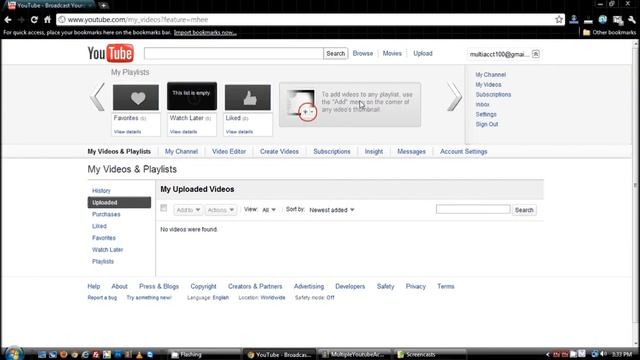Focus the uploaded videos search field
This screenshot has height=360, width=640.
click(473, 209)
